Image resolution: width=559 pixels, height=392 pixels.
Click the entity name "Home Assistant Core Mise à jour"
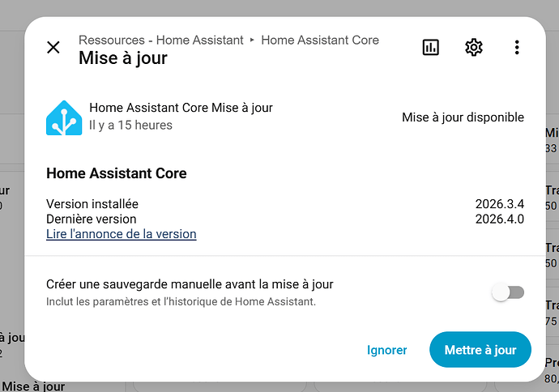(181, 108)
